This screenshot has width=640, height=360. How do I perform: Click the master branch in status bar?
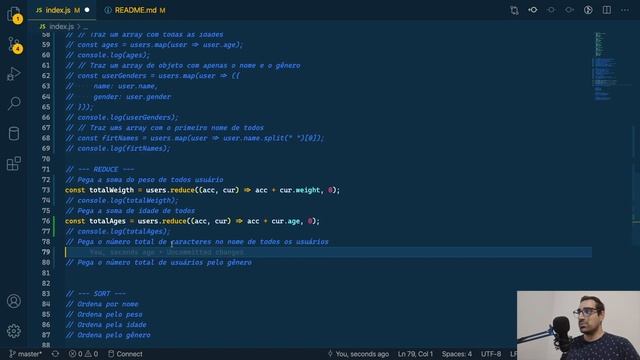tap(25, 354)
